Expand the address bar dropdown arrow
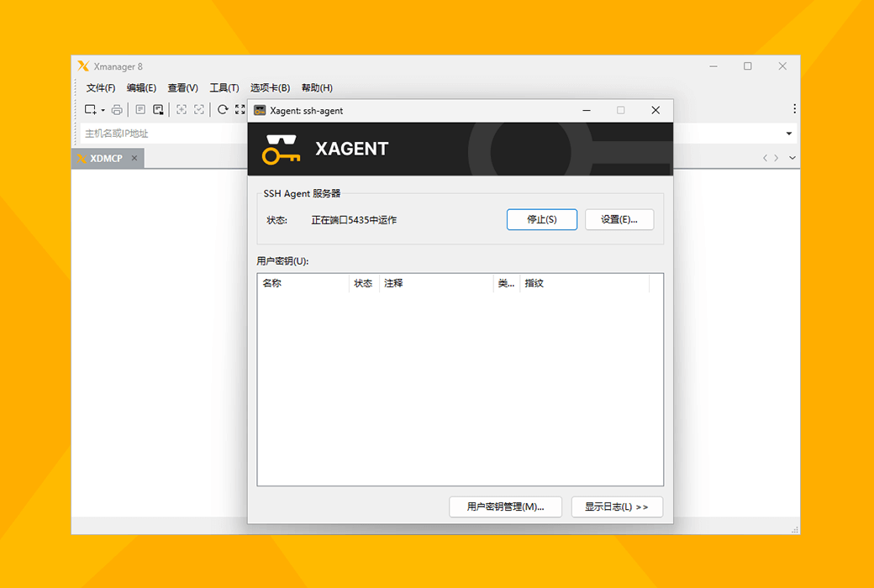The width and height of the screenshot is (874, 588). [789, 134]
